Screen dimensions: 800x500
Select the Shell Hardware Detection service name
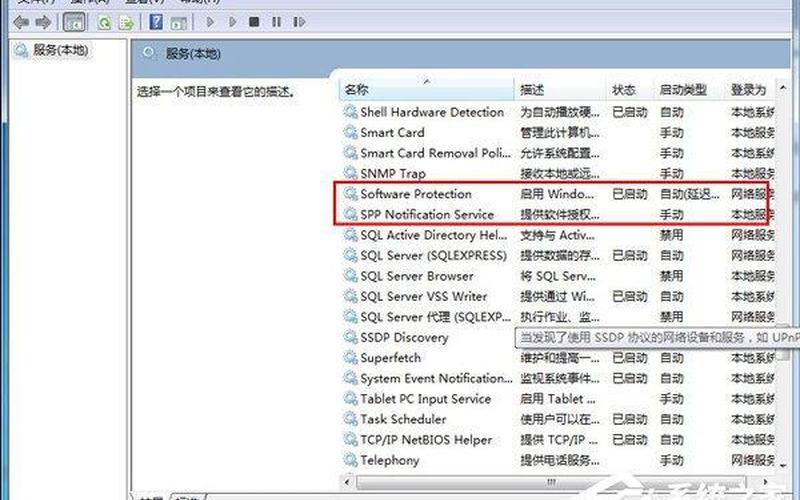point(432,112)
